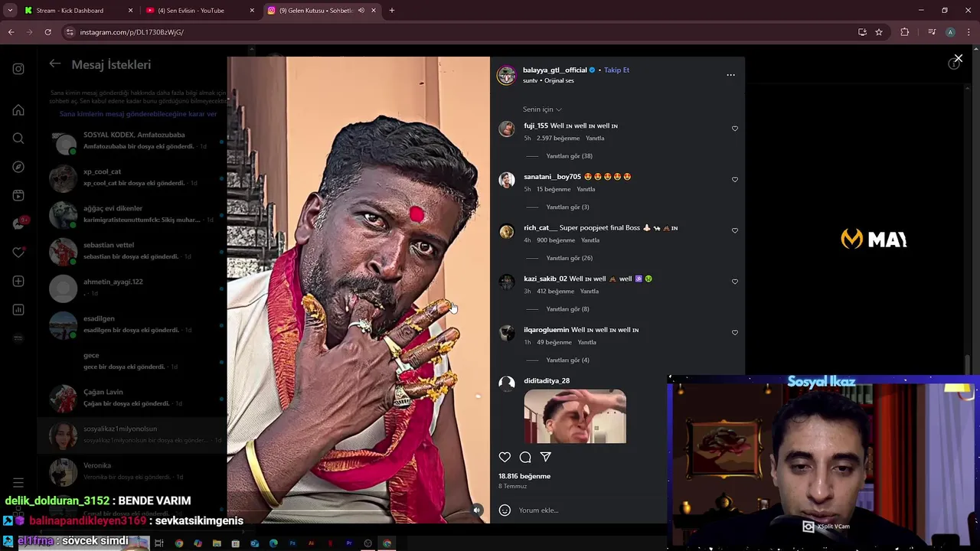This screenshot has width=980, height=551.
Task: Open emoji picker in comment box
Action: [x=505, y=510]
